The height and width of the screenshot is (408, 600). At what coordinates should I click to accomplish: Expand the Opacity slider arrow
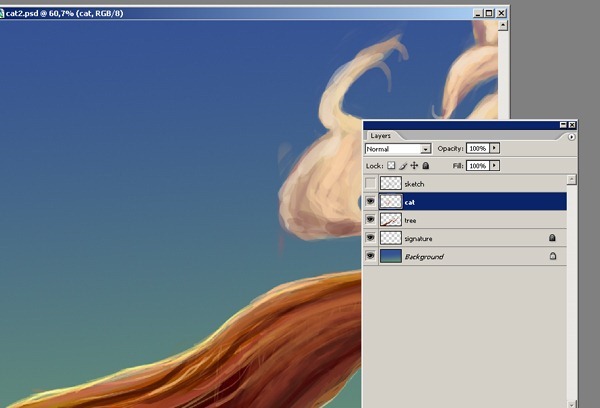tap(494, 148)
